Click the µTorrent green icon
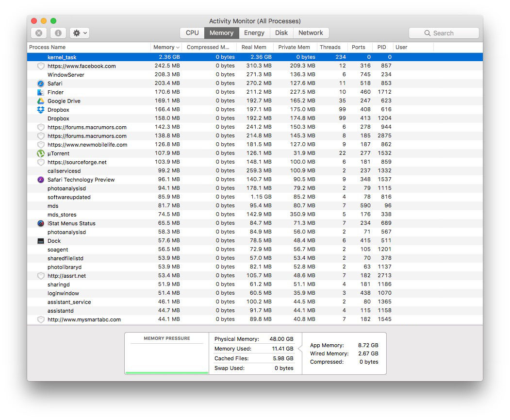510x420 pixels. coord(41,153)
